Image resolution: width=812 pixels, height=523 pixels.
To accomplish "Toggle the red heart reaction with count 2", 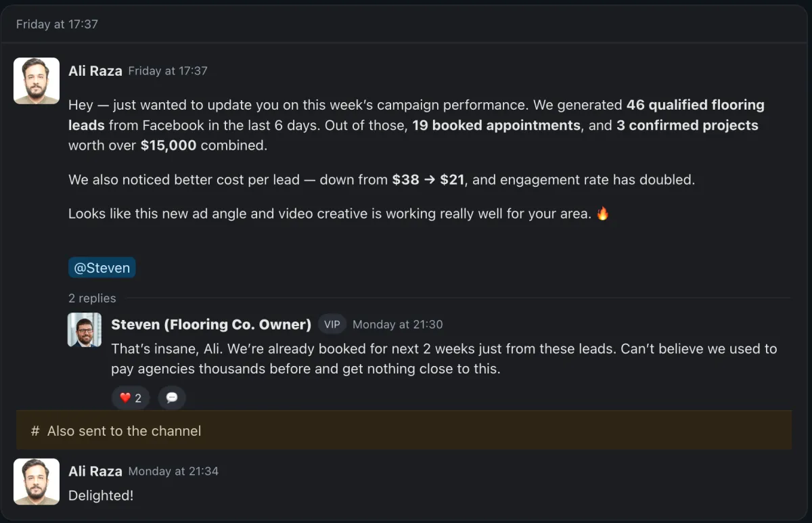I will [131, 398].
